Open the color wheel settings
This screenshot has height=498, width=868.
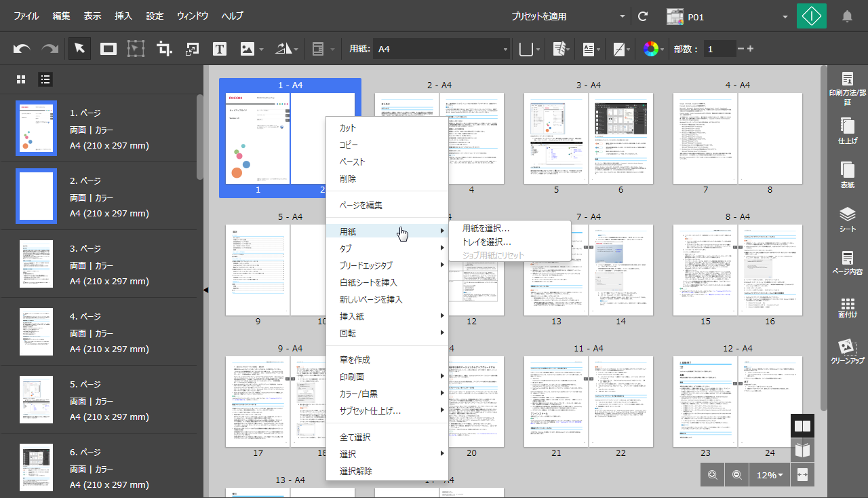[651, 49]
